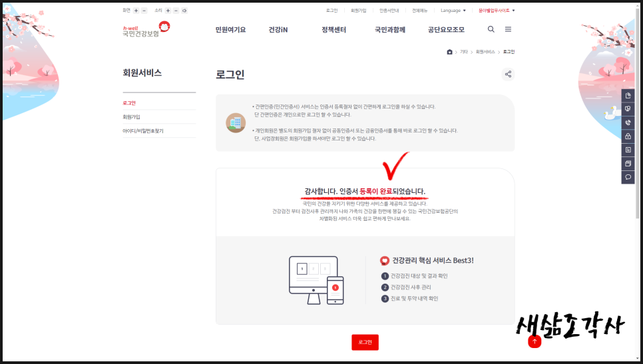
Task: Open the news page icon in right sidebar
Action: coord(628,150)
